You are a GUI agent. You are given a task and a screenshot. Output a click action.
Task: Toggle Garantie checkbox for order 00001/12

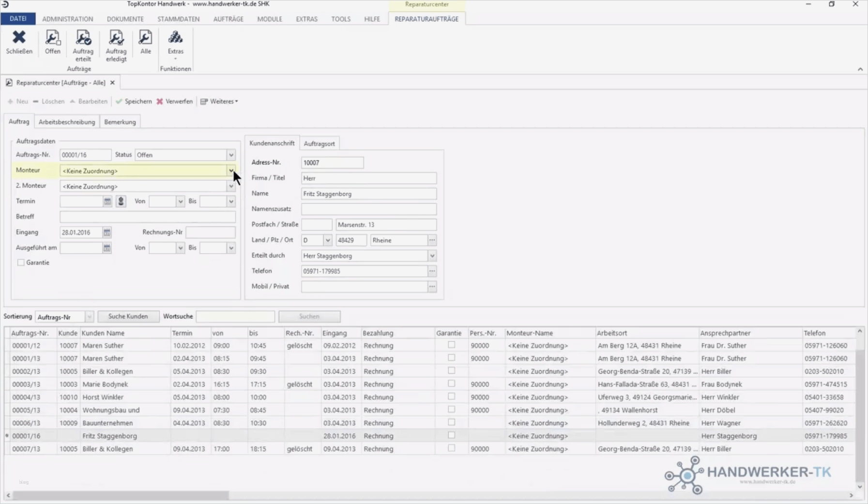coord(451,345)
